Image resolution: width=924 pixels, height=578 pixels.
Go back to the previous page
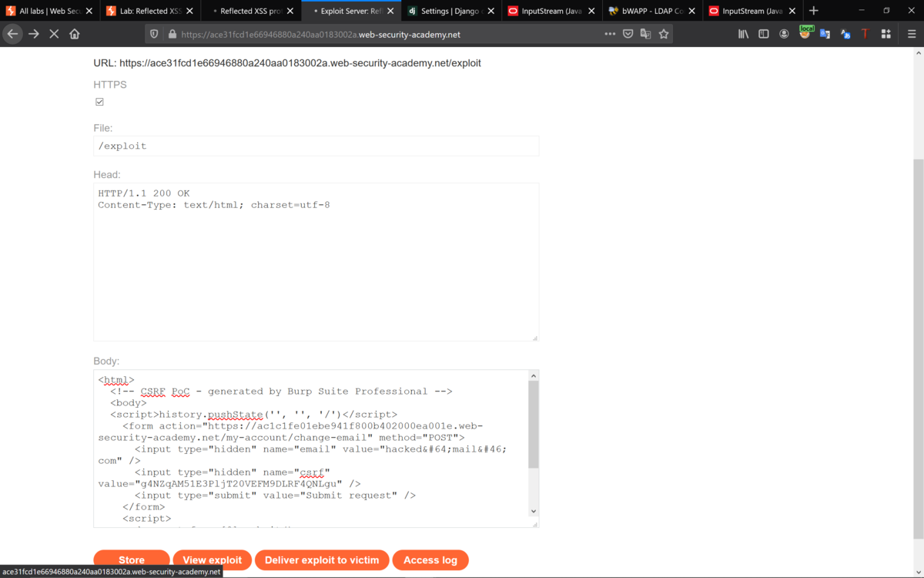(12, 34)
